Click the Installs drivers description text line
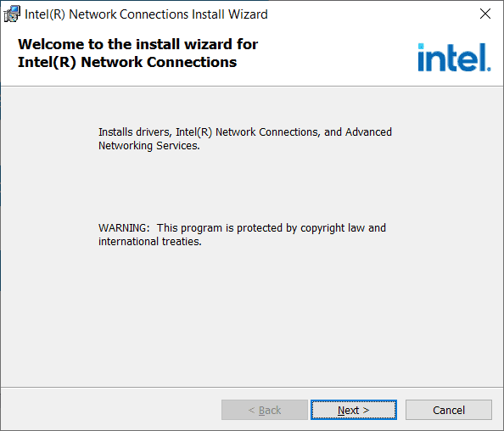This screenshot has width=504, height=431. (x=245, y=132)
